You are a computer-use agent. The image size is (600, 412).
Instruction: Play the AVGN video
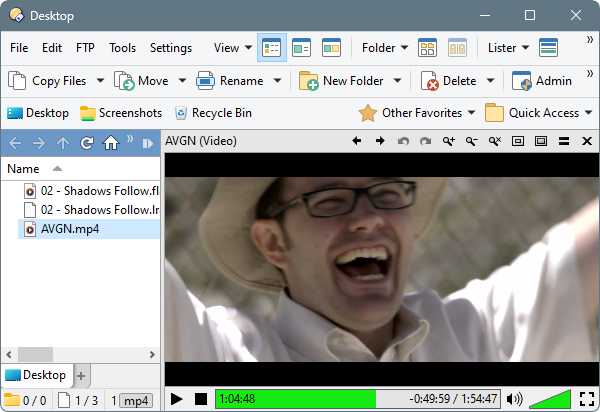pyautogui.click(x=176, y=399)
